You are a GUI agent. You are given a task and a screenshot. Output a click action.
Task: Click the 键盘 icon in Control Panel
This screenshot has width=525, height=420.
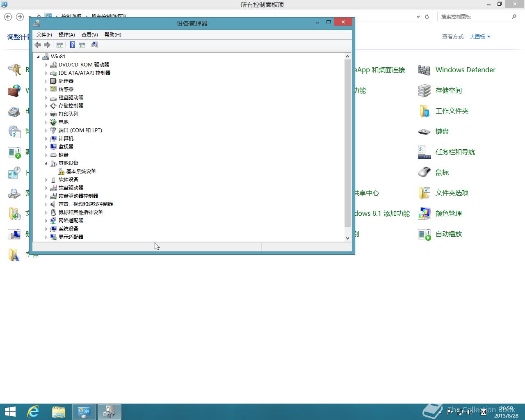click(x=424, y=131)
